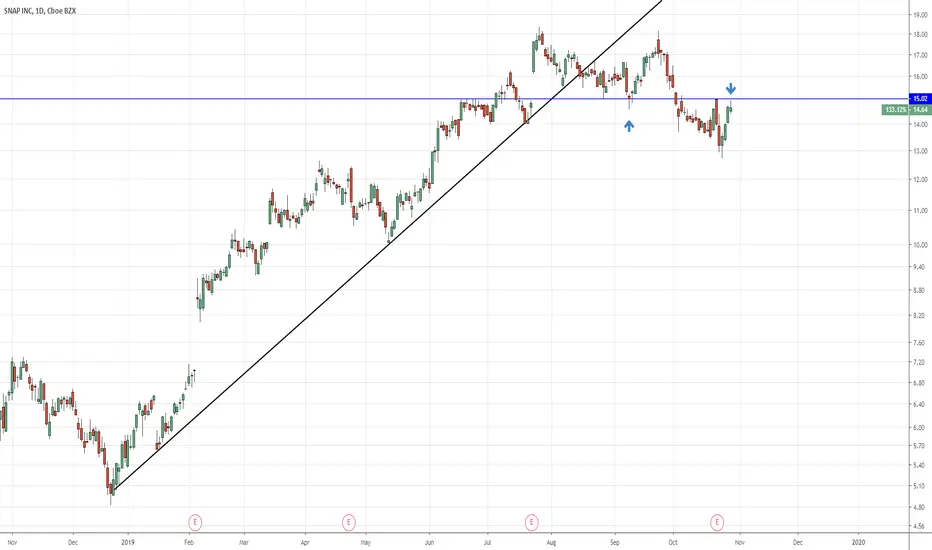
Task: Click the 5.40 price axis label
Action: (x=920, y=465)
